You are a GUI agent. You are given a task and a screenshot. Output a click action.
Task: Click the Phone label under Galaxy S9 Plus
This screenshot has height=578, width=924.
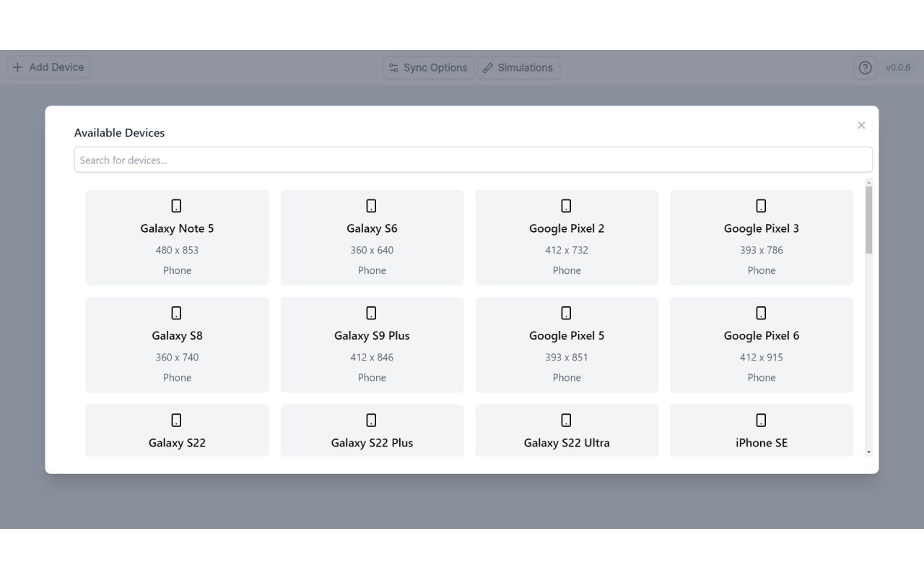point(372,377)
